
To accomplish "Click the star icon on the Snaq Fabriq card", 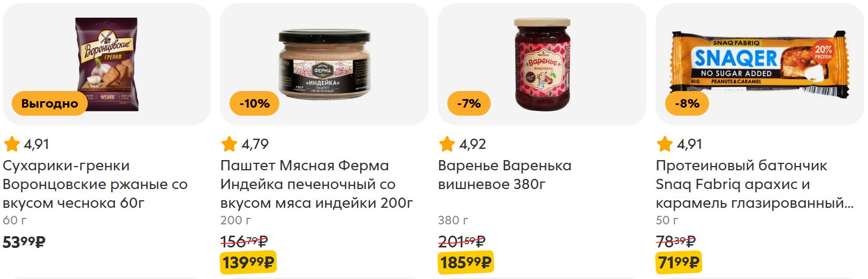I will pyautogui.click(x=665, y=144).
